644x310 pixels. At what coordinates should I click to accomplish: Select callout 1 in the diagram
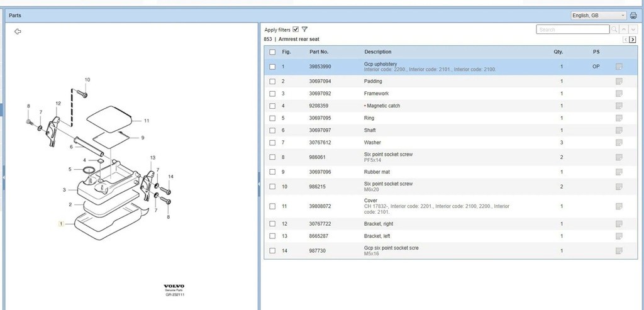(x=61, y=224)
